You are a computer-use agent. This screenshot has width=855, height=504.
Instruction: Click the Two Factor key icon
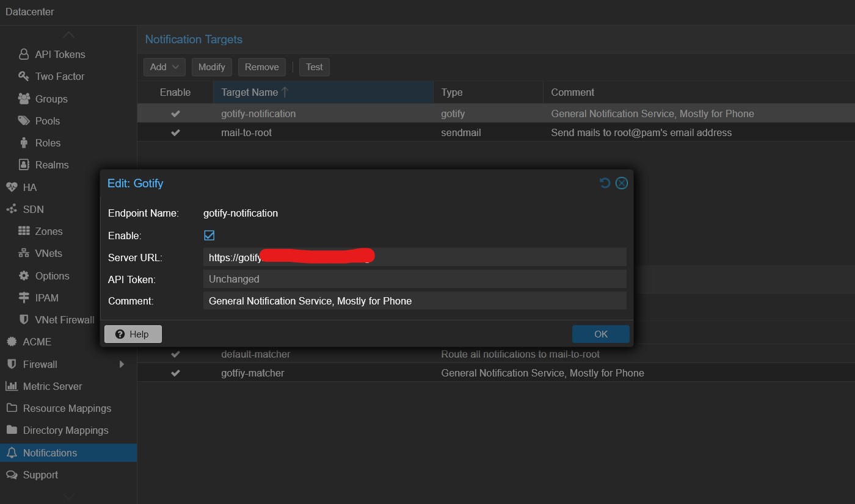24,76
